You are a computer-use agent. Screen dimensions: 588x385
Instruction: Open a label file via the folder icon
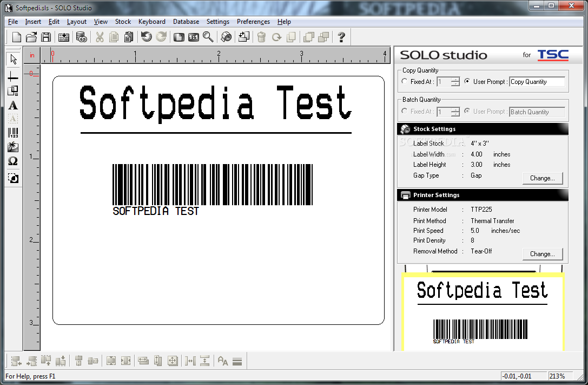click(x=31, y=37)
